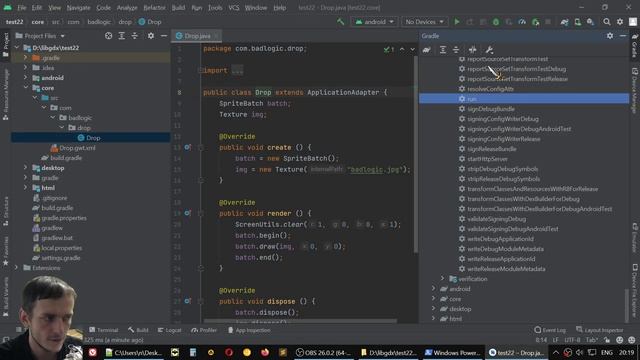
Task: Select the run Gradle task
Action: pyautogui.click(x=524, y=98)
